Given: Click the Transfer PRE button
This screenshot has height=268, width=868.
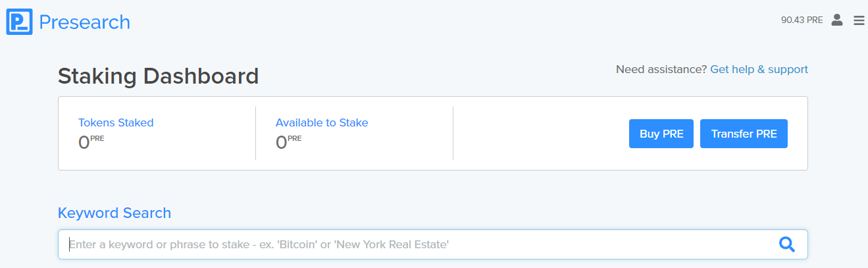Looking at the screenshot, I should [744, 134].
